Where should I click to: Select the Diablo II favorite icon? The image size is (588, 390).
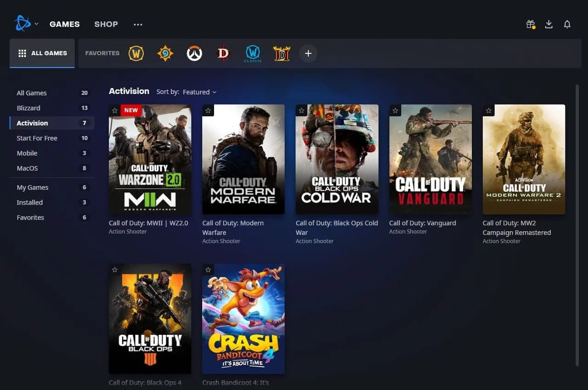[x=282, y=53]
